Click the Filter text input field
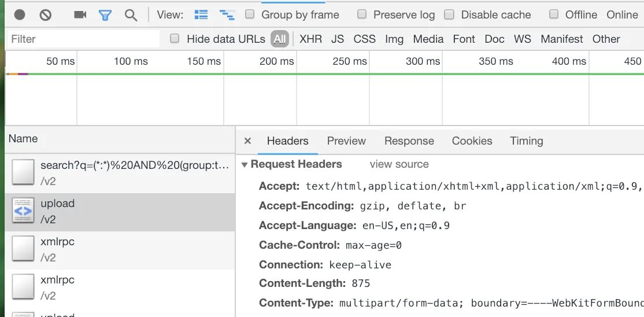This screenshot has width=644, height=317. pyautogui.click(x=84, y=39)
